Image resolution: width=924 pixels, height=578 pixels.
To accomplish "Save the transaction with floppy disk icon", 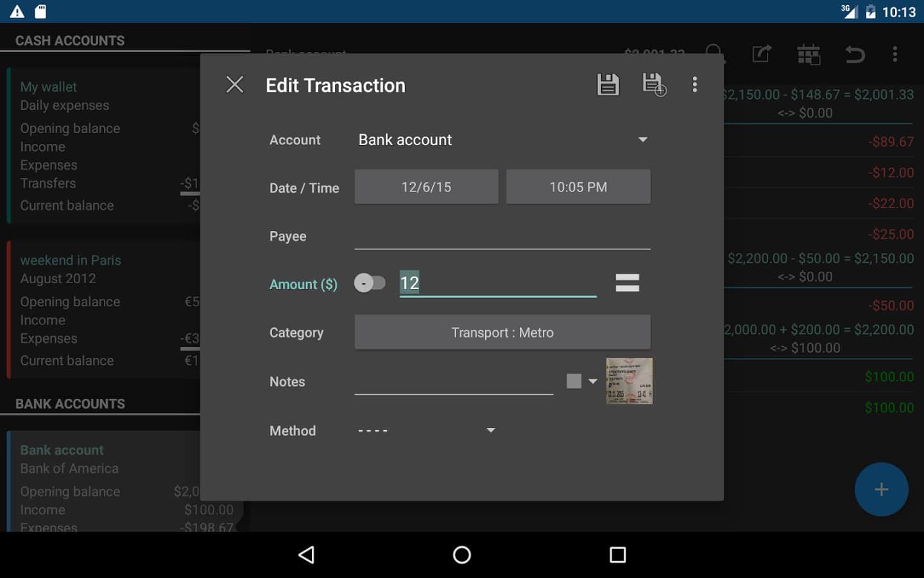I will point(607,85).
